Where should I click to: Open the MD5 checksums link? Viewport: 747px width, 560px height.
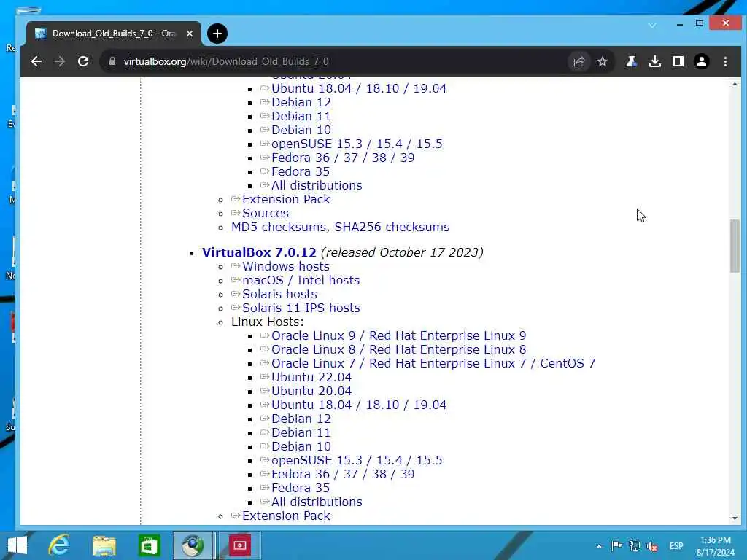[x=279, y=227]
